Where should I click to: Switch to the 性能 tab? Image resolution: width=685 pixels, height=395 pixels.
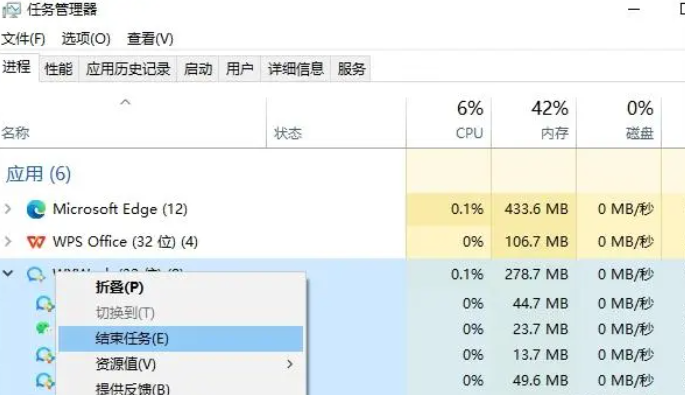[x=59, y=69]
